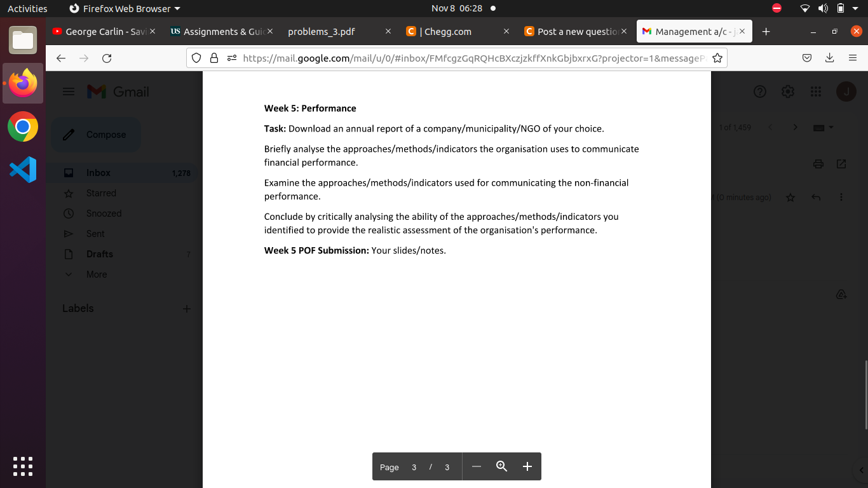
Task: Reply to the Management a/c email
Action: [x=815, y=198]
